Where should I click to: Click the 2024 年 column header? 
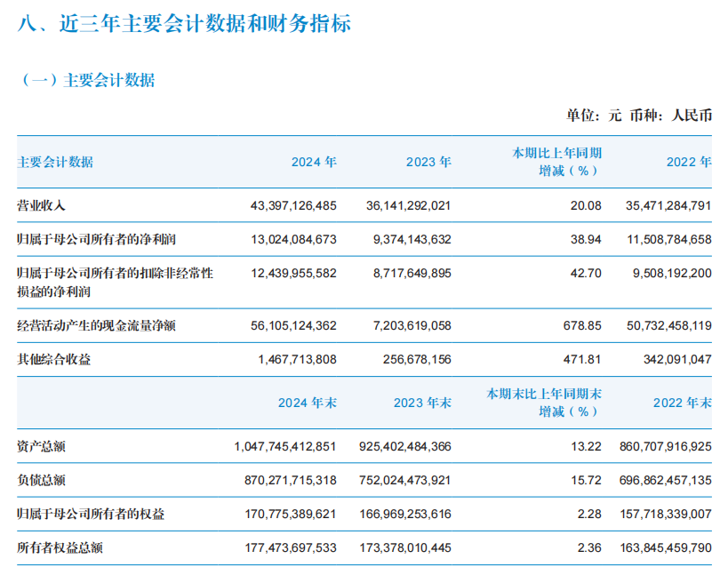pos(314,162)
